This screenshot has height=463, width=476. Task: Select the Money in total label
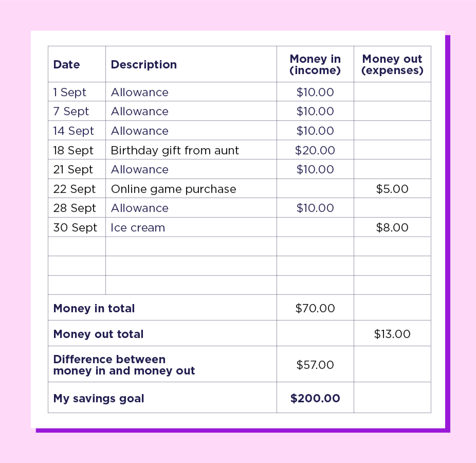(x=94, y=308)
